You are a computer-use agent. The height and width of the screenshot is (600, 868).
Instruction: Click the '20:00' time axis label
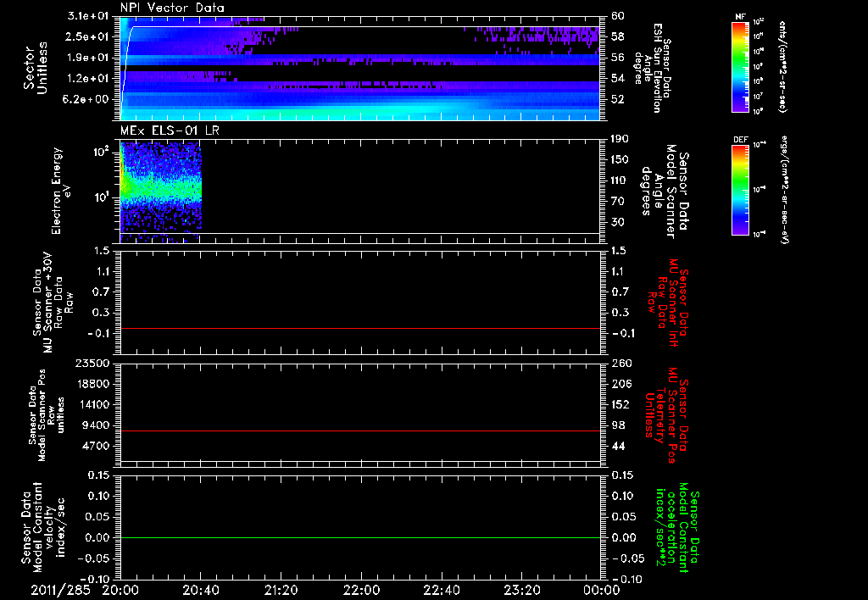click(120, 590)
